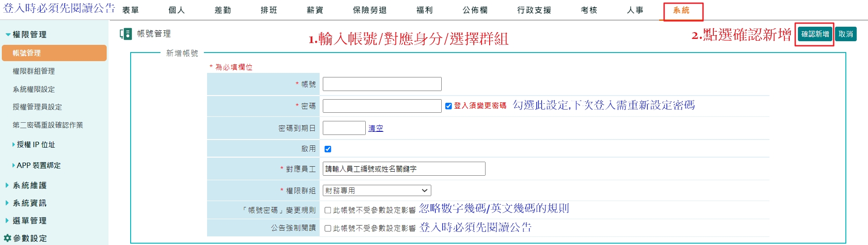Viewport: 868px width, 245px height.
Task: Open the 薪資 top menu
Action: (315, 10)
